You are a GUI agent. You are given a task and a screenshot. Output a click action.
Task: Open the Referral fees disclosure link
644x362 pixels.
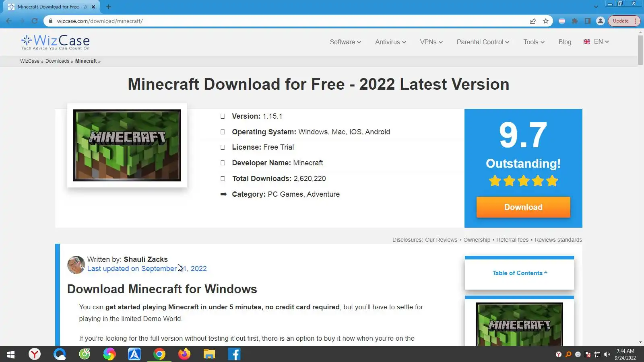(x=512, y=240)
